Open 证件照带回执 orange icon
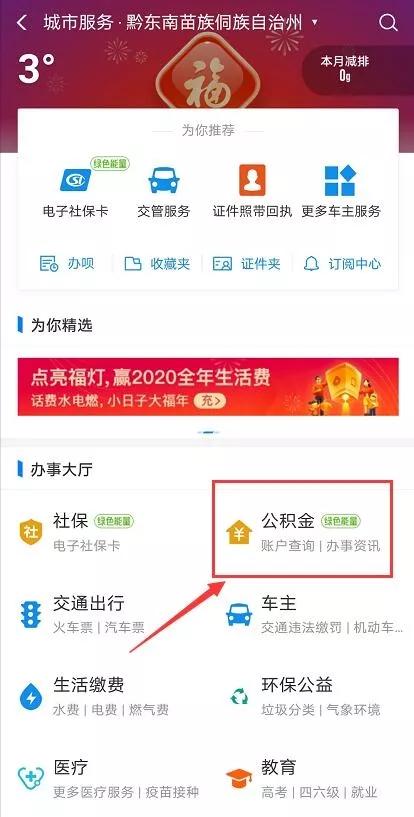This screenshot has height=817, width=414. (252, 180)
